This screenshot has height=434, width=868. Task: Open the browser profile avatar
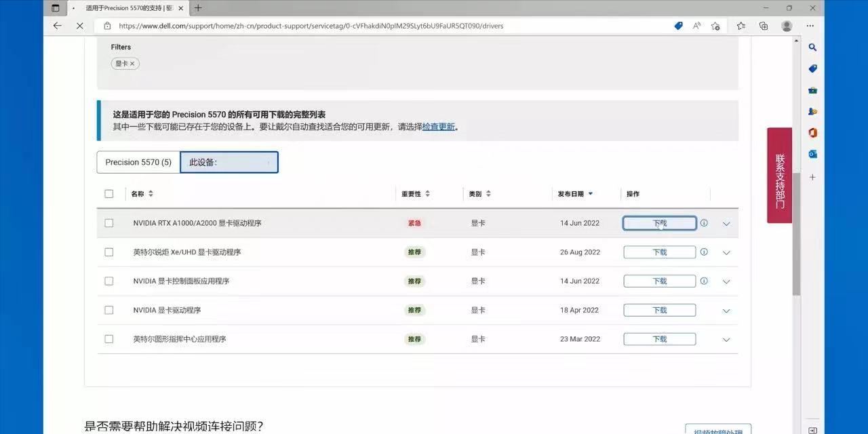(787, 25)
